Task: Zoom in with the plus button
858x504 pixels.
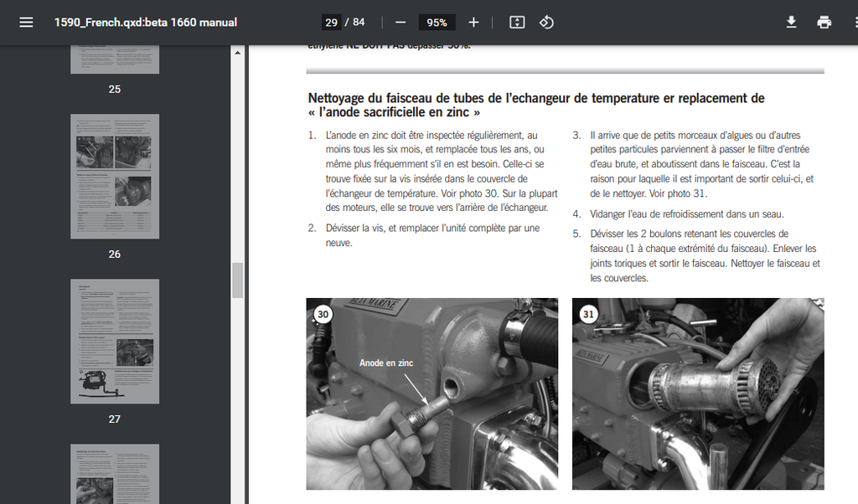Action: click(x=474, y=23)
